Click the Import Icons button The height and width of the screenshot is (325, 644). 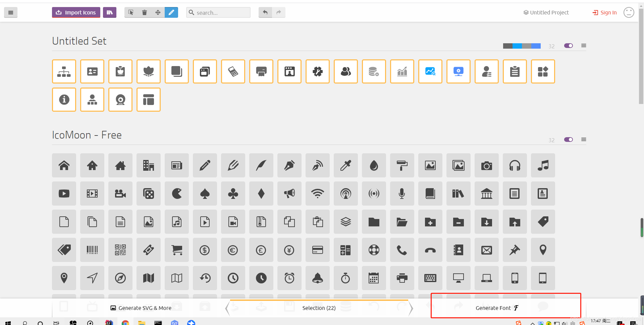point(76,12)
